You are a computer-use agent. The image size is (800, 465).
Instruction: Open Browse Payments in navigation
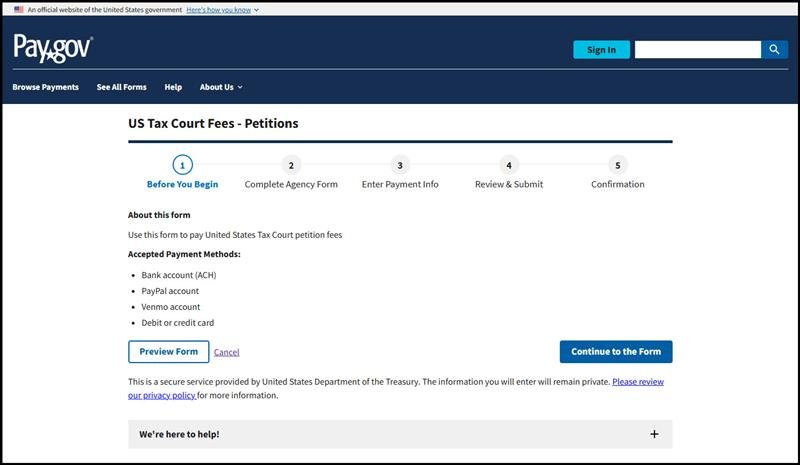45,87
